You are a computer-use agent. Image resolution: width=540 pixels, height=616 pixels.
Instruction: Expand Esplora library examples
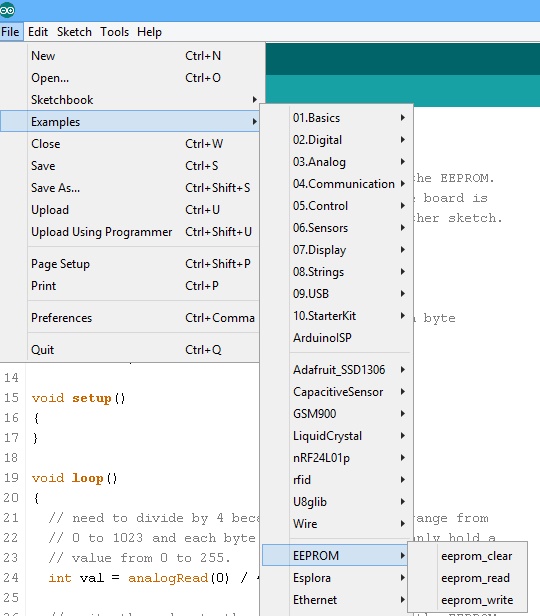coord(337,578)
